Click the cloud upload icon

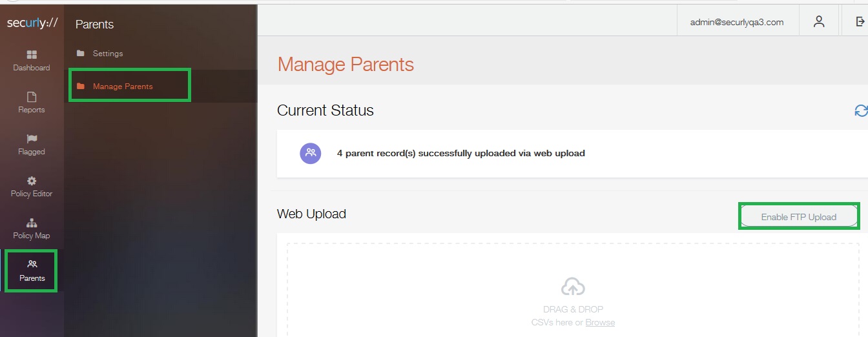coord(573,287)
